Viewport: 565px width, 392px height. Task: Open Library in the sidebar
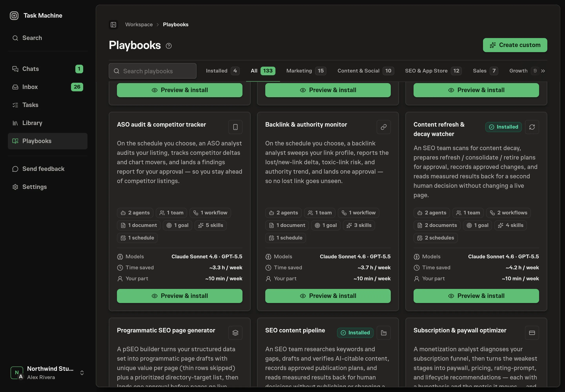[x=47, y=123]
